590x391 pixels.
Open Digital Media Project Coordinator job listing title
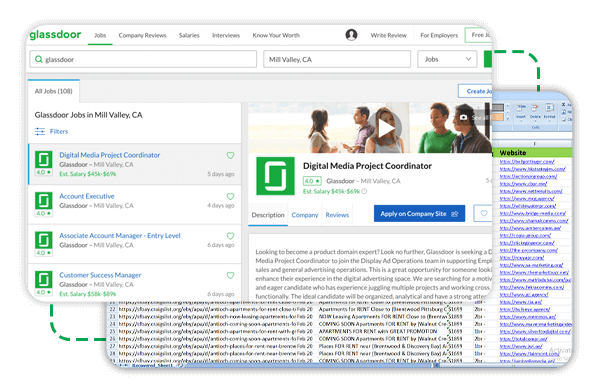click(x=109, y=155)
